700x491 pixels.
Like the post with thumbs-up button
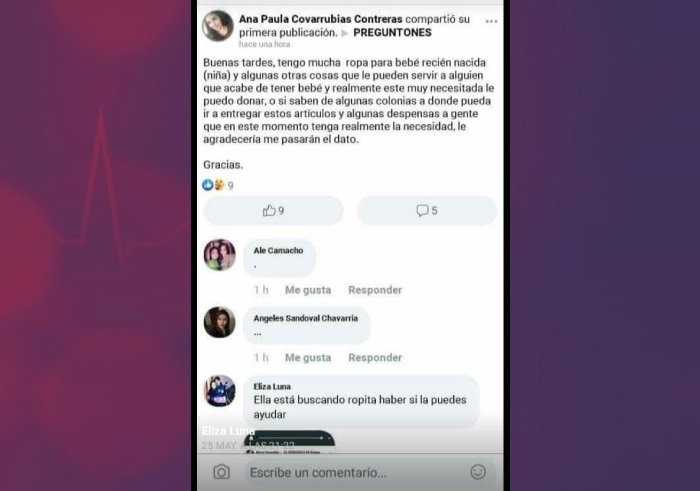click(273, 210)
